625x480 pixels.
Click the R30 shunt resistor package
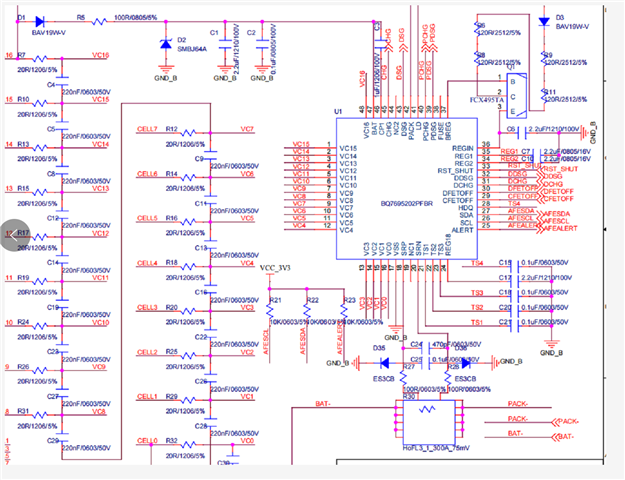coord(429,422)
